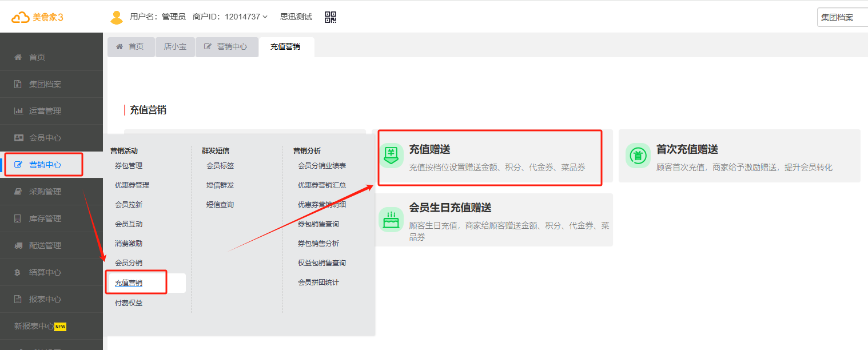Image resolution: width=868 pixels, height=350 pixels.
Task: Open 首页 in the sidebar
Action: 51,57
